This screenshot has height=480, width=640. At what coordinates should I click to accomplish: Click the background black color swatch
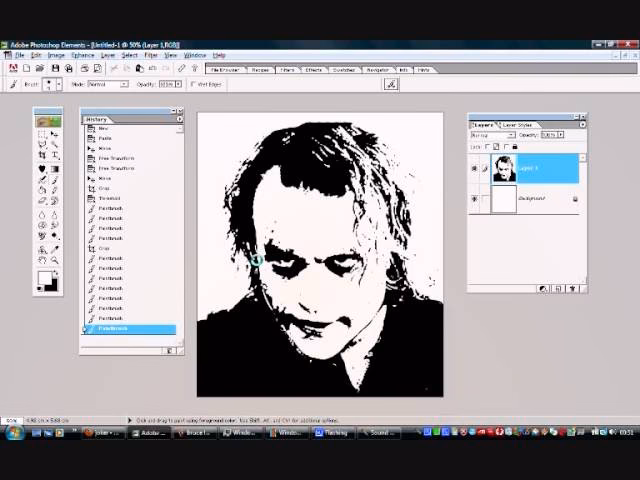(53, 286)
